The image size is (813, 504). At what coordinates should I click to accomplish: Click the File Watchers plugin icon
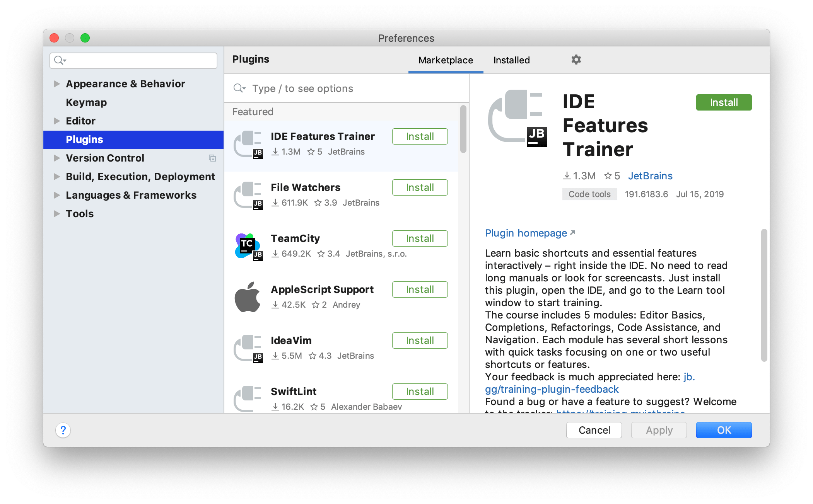coord(248,196)
